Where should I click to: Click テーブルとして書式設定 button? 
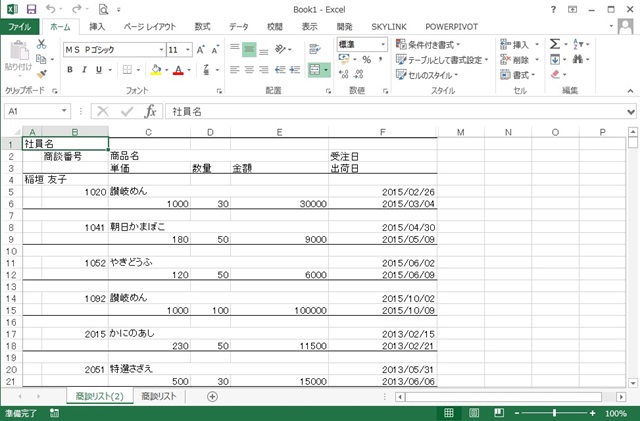pos(442,60)
